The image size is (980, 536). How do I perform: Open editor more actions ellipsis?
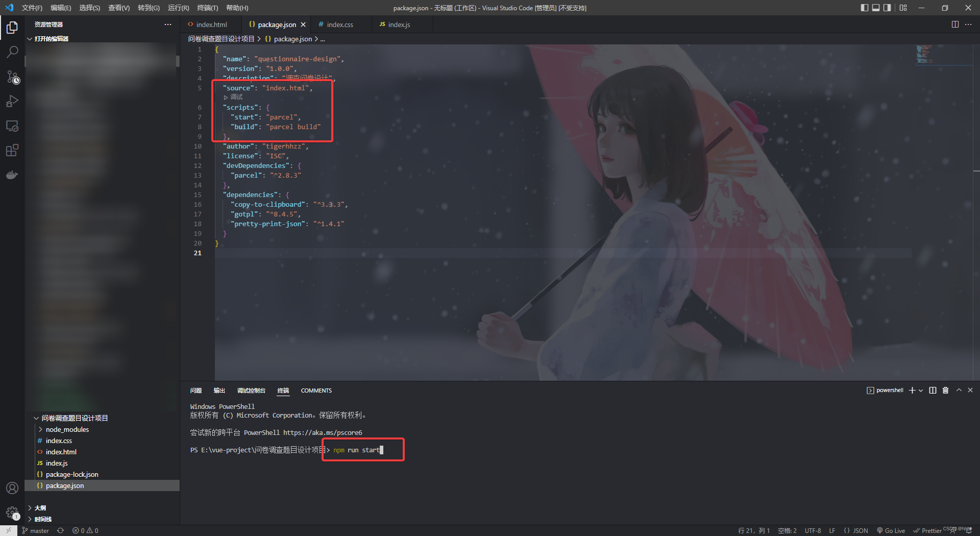tap(968, 25)
